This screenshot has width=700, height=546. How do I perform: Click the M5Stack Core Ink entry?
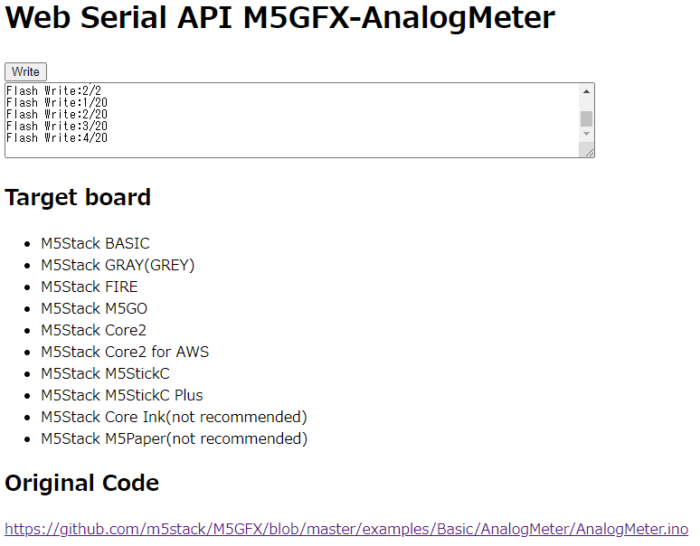click(x=173, y=417)
